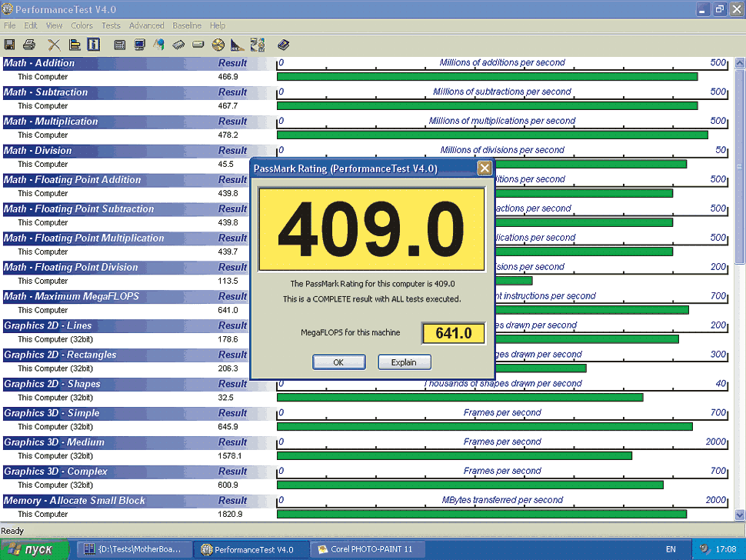
Task: Click the large 409.0 rating display
Action: (x=371, y=229)
